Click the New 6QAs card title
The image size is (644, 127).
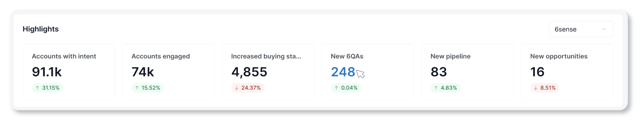[347, 56]
